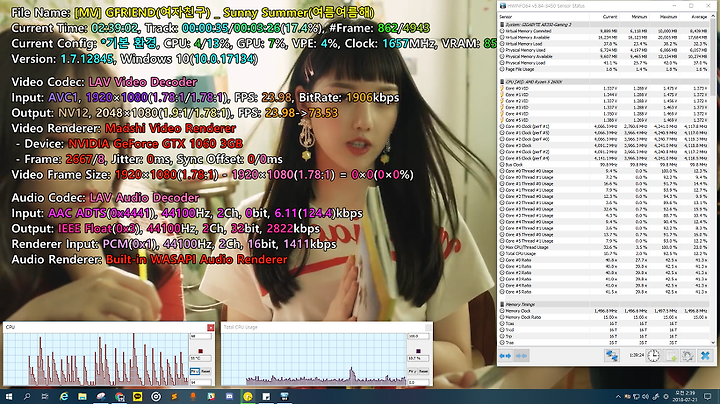Select the System GIGABYTE section header row
The width and height of the screenshot is (720, 404).
click(x=604, y=25)
